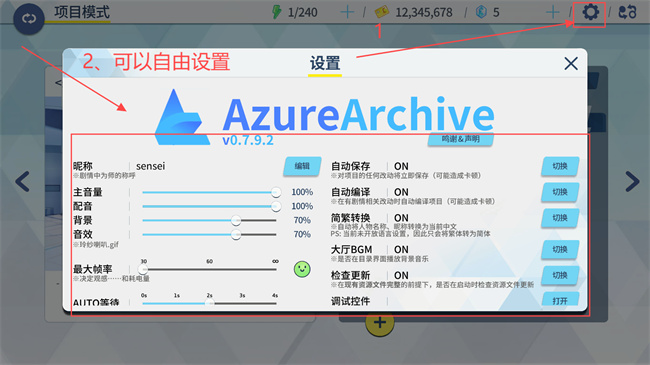Edit the nickname sensei
Viewport: 650px width, 365px height.
coord(302,166)
